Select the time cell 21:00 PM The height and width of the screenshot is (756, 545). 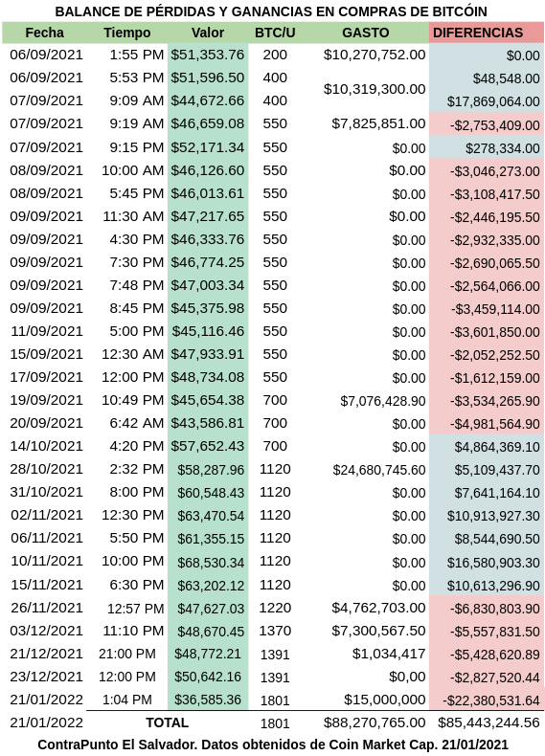[127, 654]
